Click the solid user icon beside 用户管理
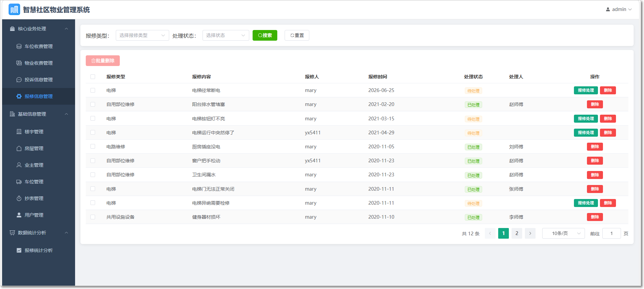 19,215
